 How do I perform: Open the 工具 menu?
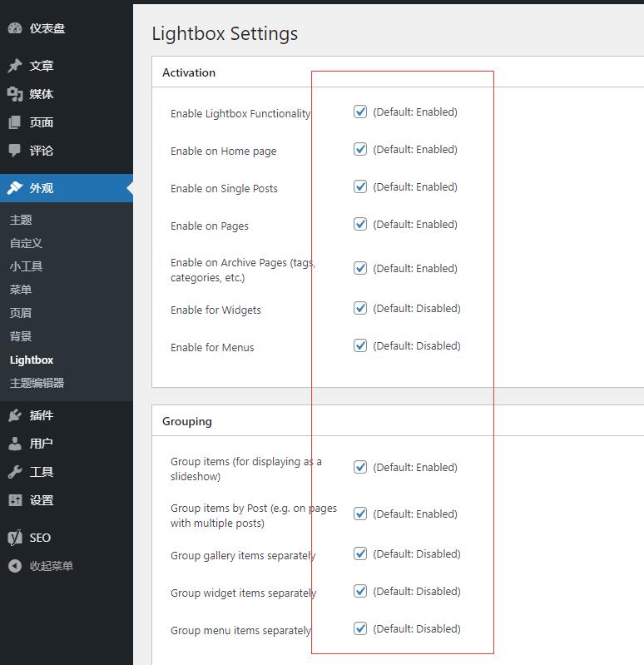pos(67,472)
